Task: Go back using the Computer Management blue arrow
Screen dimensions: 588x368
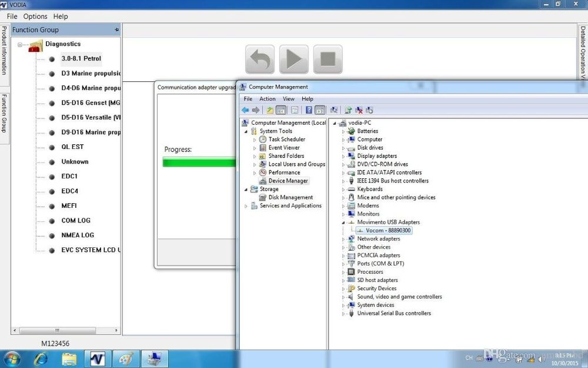Action: [245, 110]
